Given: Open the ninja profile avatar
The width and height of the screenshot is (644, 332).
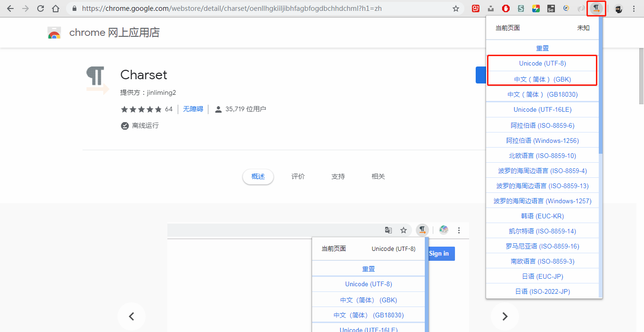Looking at the screenshot, I should click(619, 8).
